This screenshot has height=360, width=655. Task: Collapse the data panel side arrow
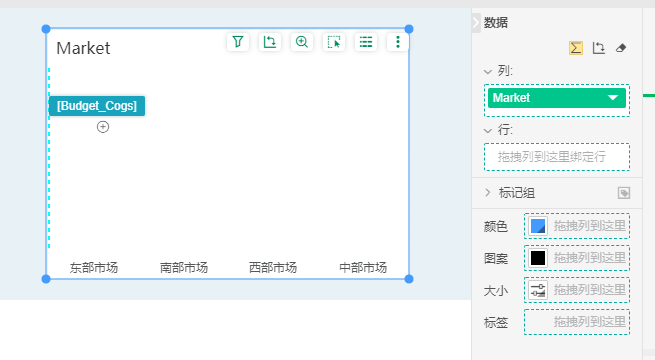coord(476,23)
